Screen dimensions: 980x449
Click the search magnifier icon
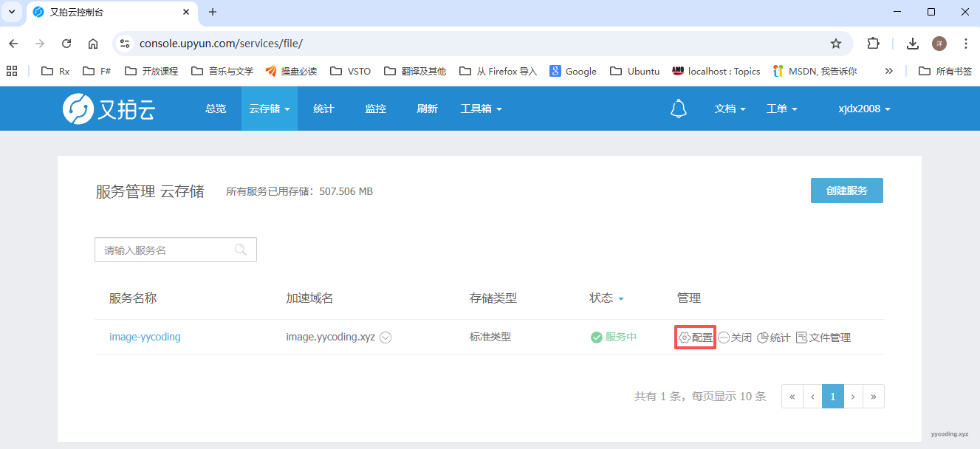[x=241, y=250]
